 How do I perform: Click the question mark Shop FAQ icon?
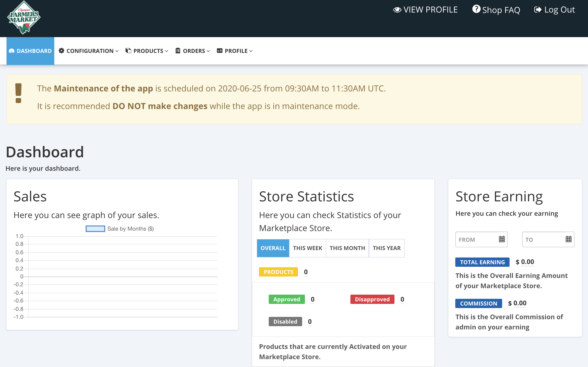click(x=476, y=9)
